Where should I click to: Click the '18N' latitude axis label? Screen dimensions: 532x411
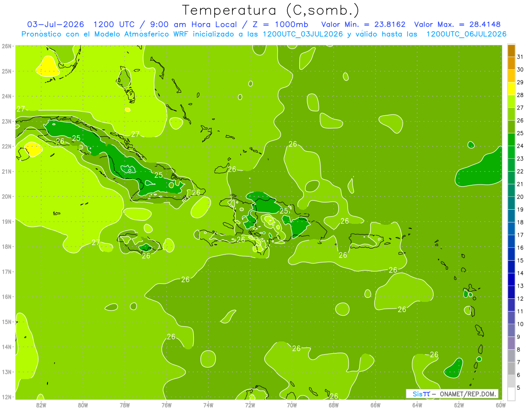pos(7,247)
